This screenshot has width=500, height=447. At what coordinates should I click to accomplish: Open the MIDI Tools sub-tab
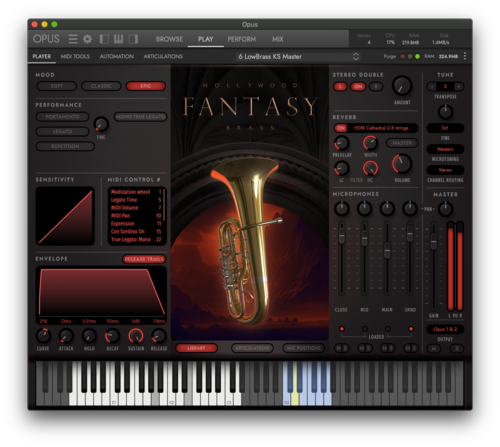75,57
